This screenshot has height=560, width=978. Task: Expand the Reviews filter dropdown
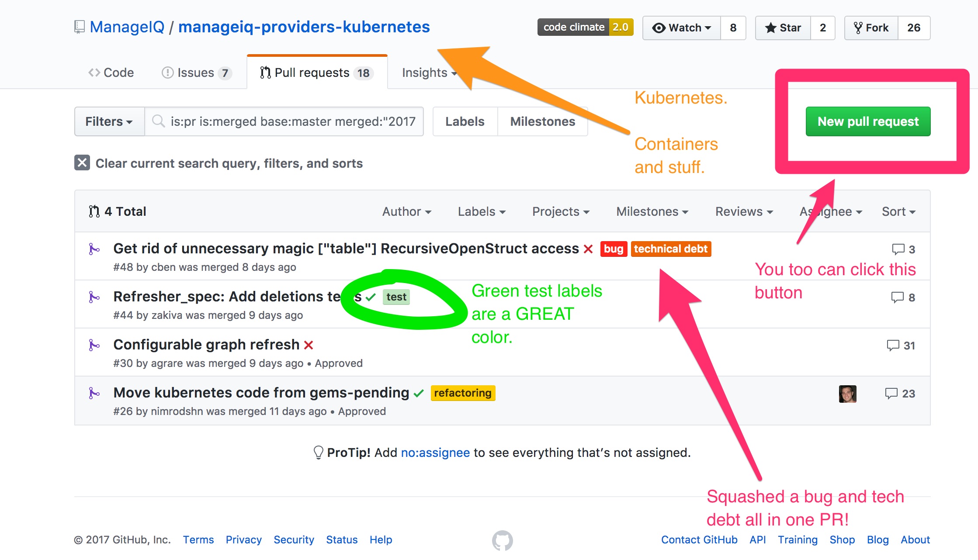point(744,211)
